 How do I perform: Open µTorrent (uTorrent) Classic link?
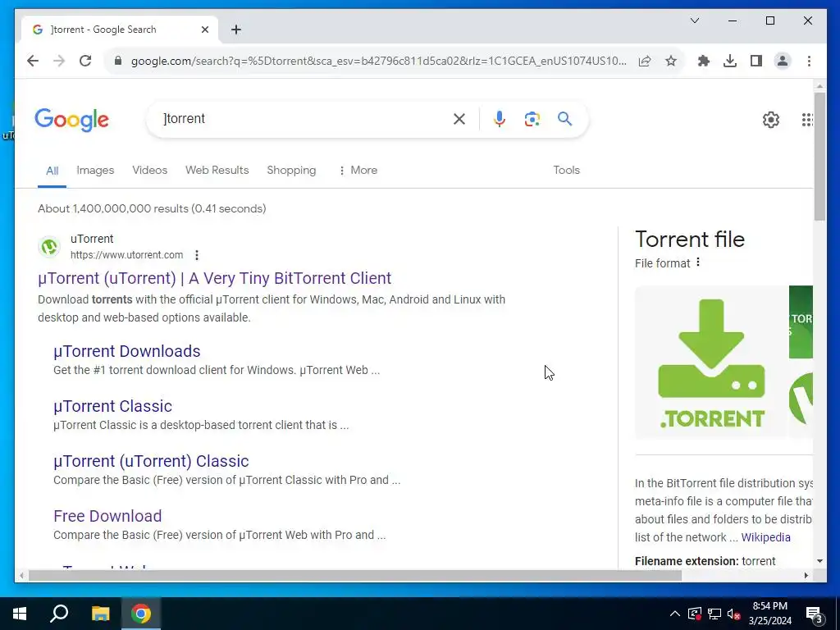pyautogui.click(x=151, y=461)
